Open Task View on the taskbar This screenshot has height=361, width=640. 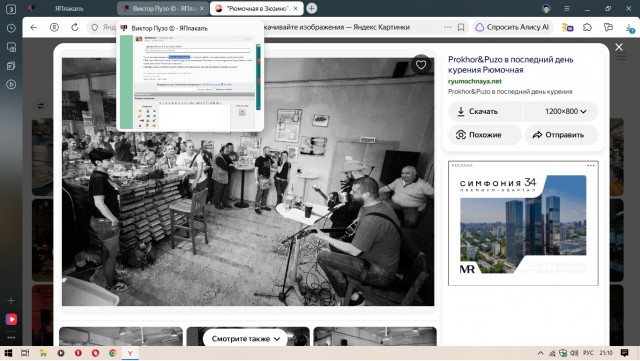coord(25,353)
